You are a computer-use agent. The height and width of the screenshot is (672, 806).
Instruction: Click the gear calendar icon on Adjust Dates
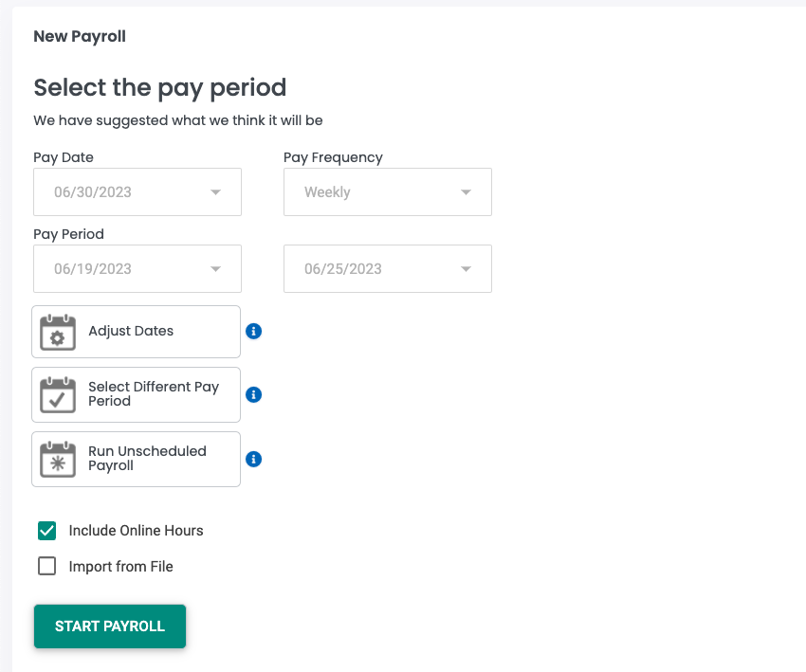[57, 332]
